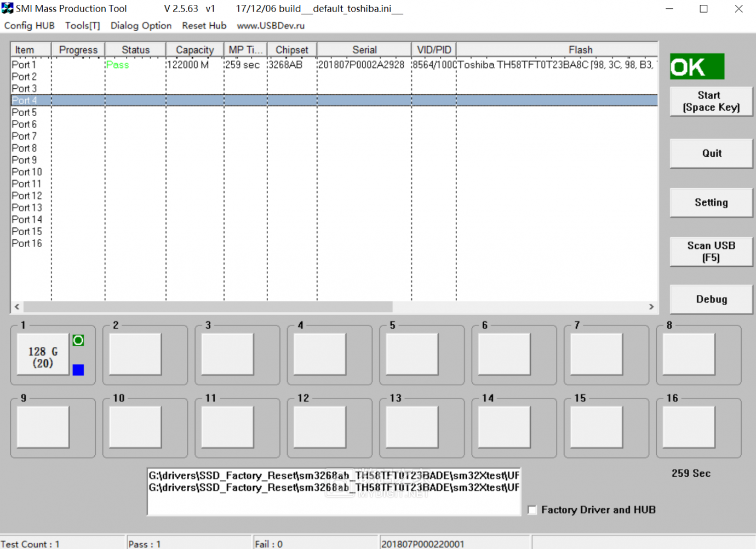The image size is (756, 549).
Task: Click Test Count : 1 in status bar
Action: pyautogui.click(x=30, y=544)
